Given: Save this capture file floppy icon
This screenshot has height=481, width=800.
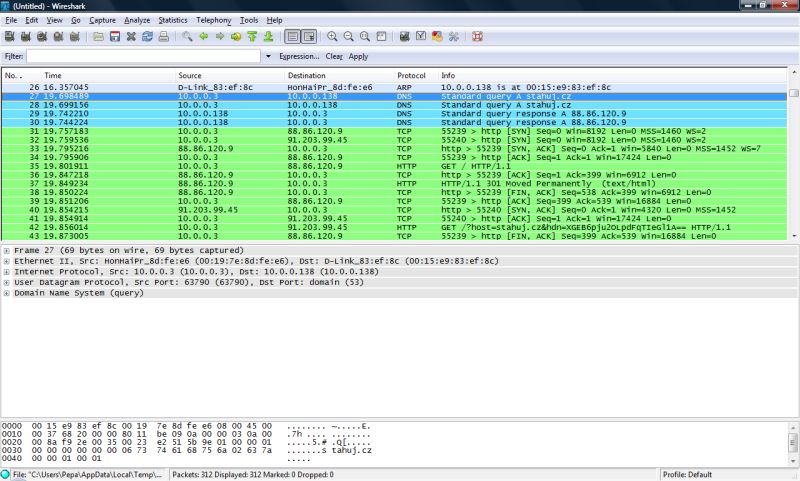Looking at the screenshot, I should pyautogui.click(x=115, y=36).
